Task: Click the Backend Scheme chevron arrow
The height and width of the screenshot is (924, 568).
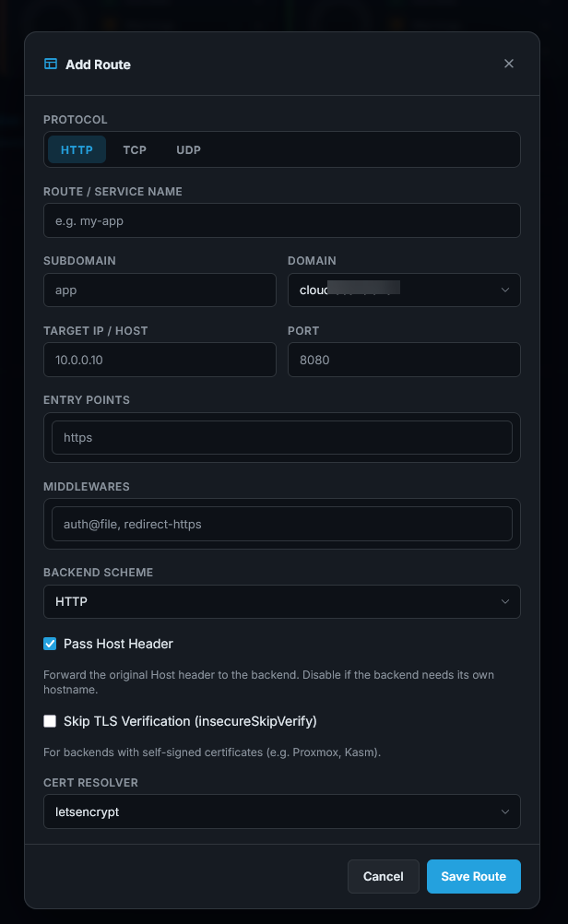Action: 505,601
